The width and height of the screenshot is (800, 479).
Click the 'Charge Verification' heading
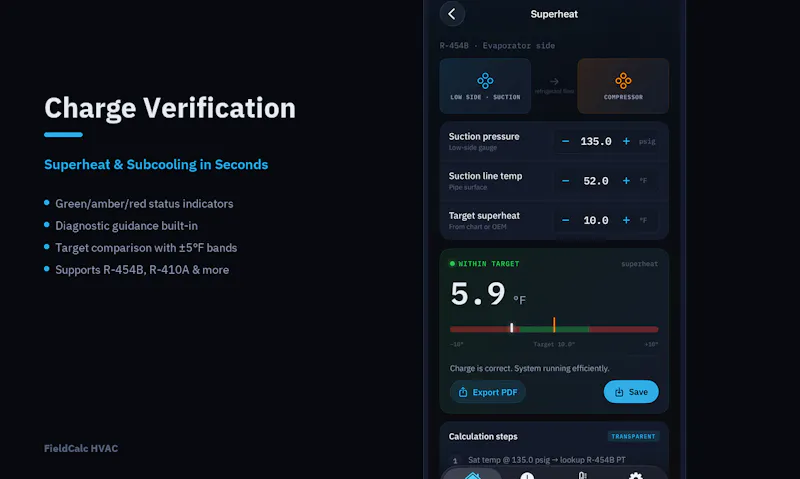pos(170,108)
